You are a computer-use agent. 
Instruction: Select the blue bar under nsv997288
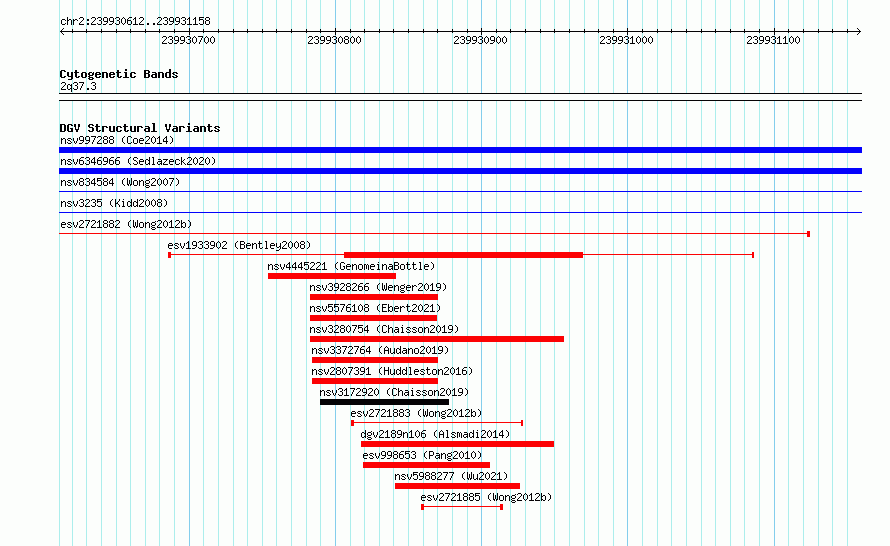[460, 150]
